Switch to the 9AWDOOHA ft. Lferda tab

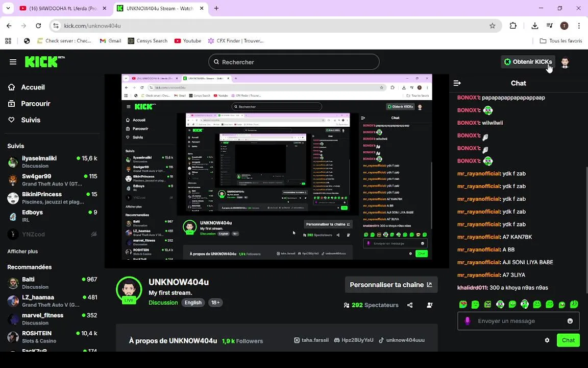(64, 8)
